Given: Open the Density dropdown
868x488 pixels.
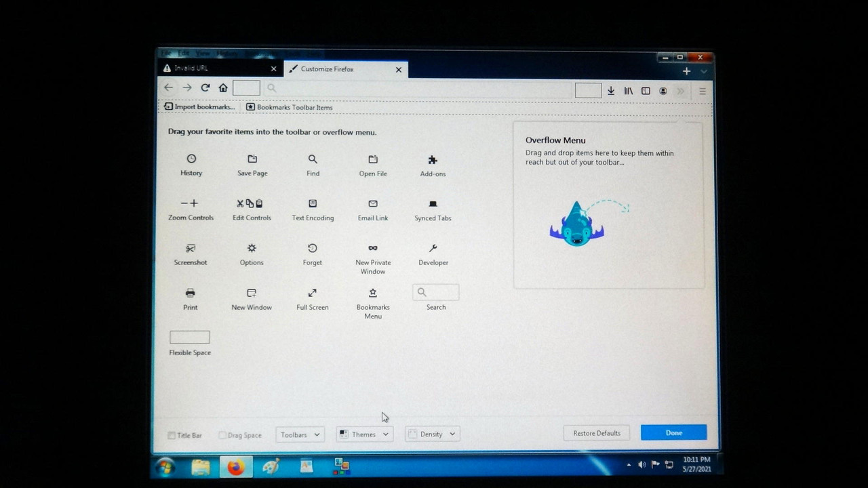Looking at the screenshot, I should 433,434.
